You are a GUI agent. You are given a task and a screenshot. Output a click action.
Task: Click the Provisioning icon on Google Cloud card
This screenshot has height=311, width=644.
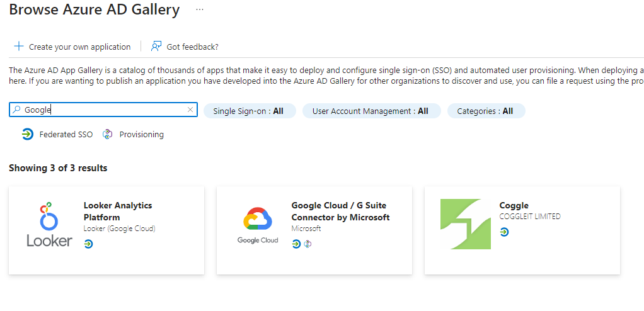click(x=308, y=244)
